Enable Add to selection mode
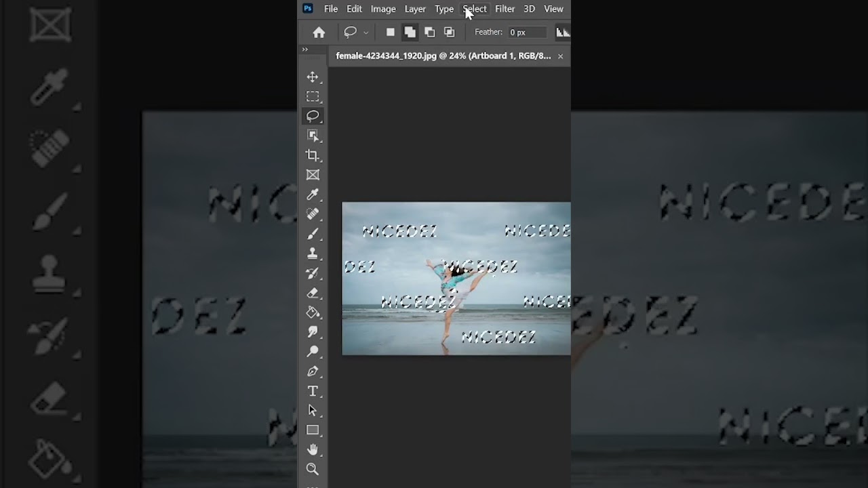 (x=410, y=32)
